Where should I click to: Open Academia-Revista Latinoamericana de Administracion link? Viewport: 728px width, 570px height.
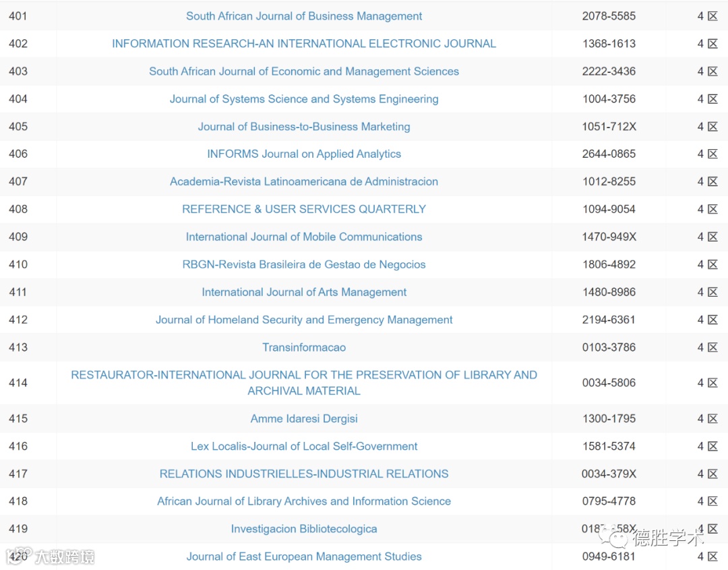[303, 181]
